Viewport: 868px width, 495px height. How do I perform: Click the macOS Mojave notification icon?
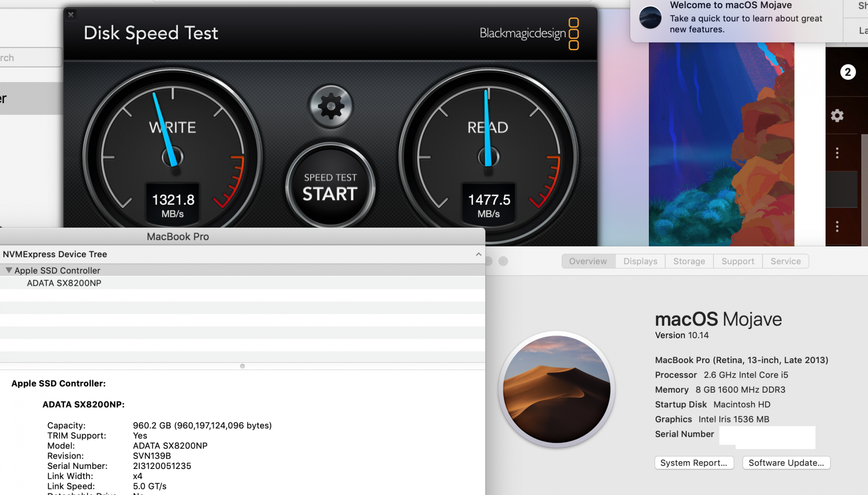pos(650,18)
